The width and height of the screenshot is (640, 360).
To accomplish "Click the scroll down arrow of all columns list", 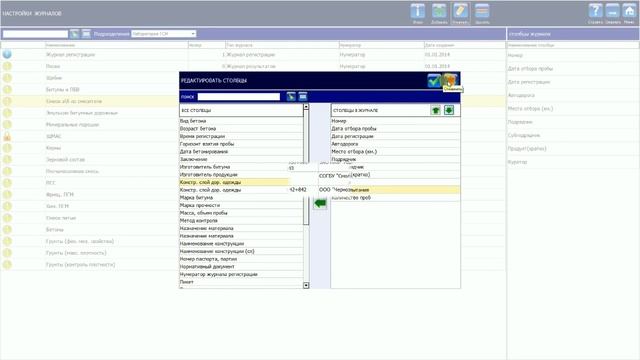I will pyautogui.click(x=306, y=285).
